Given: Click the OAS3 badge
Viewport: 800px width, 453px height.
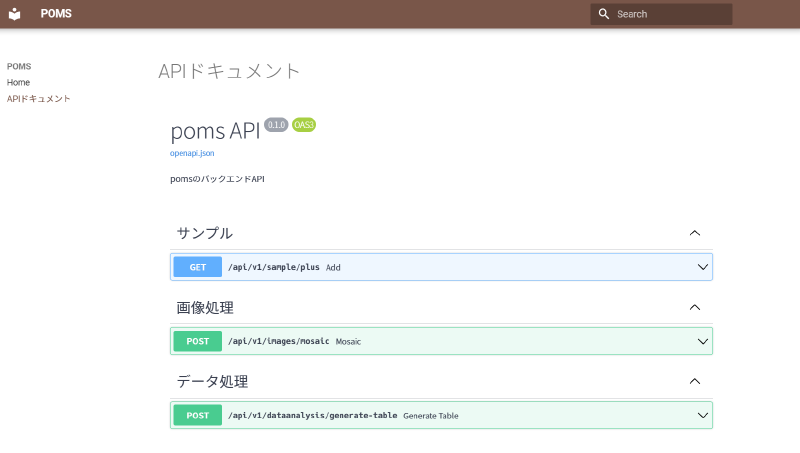Looking at the screenshot, I should pyautogui.click(x=304, y=125).
